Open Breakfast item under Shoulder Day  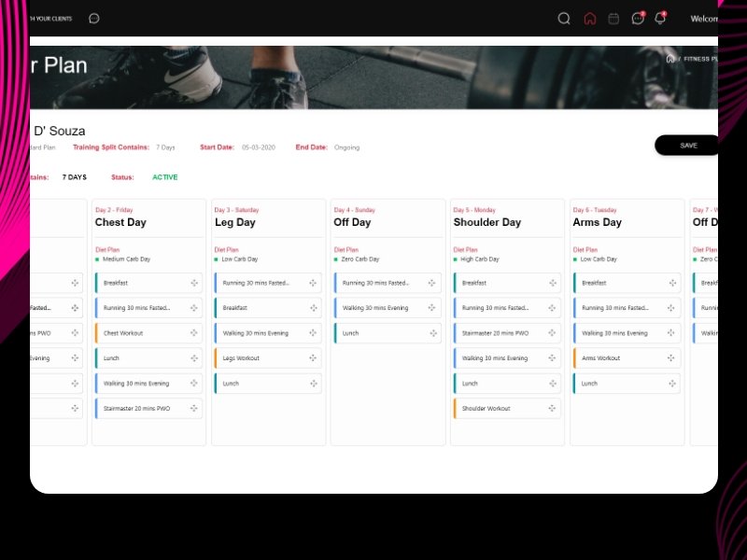474,283
